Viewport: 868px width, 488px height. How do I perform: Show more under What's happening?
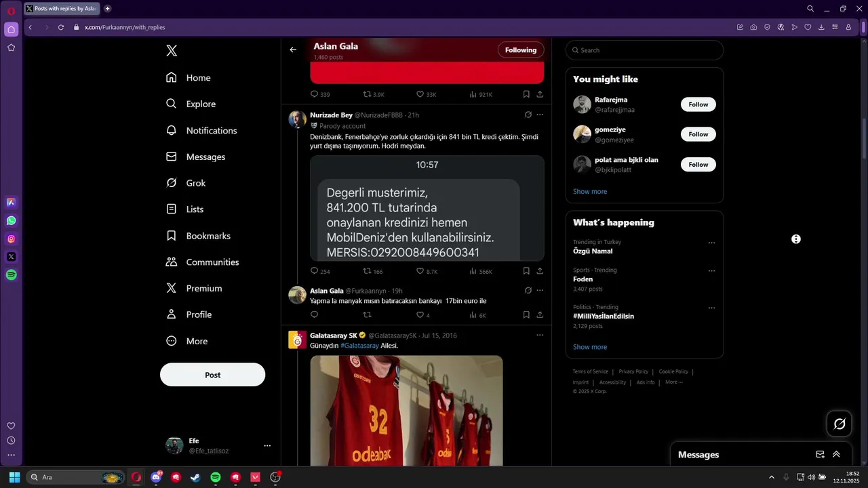590,347
